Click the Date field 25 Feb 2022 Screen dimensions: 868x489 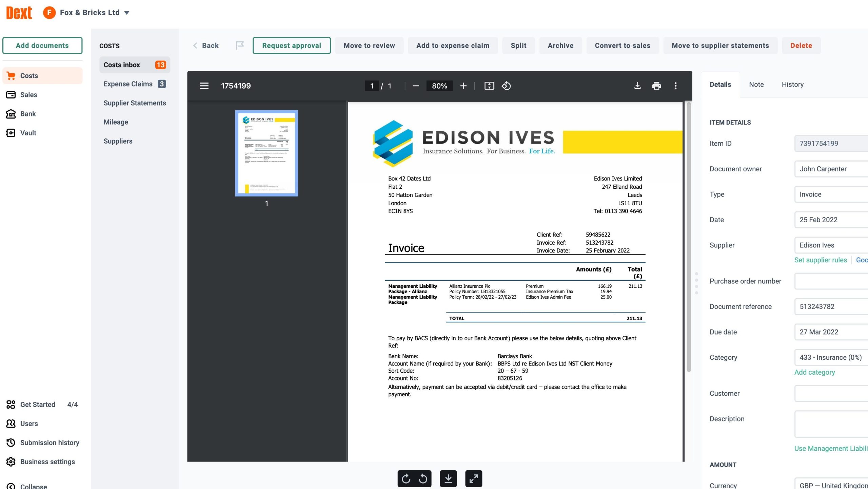(x=831, y=220)
